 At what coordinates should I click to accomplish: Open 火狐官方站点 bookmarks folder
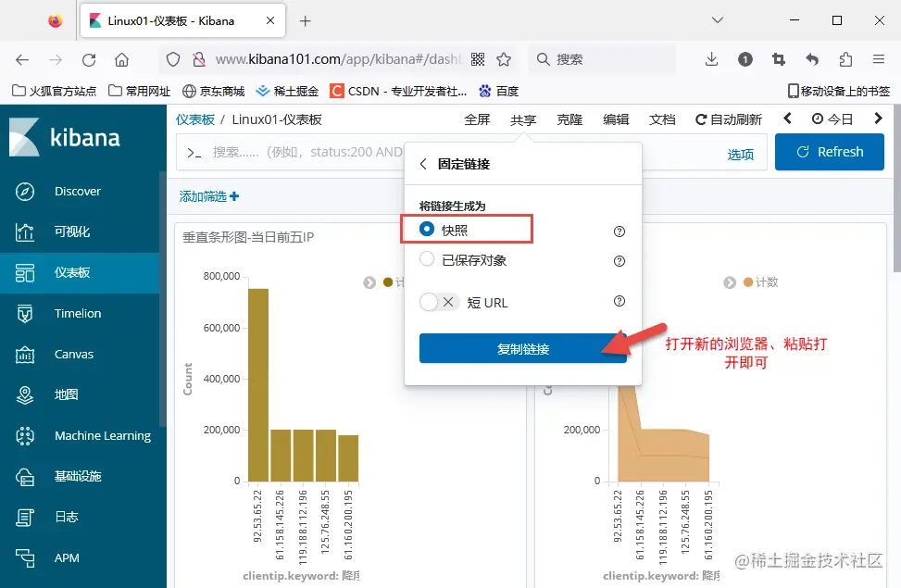55,91
